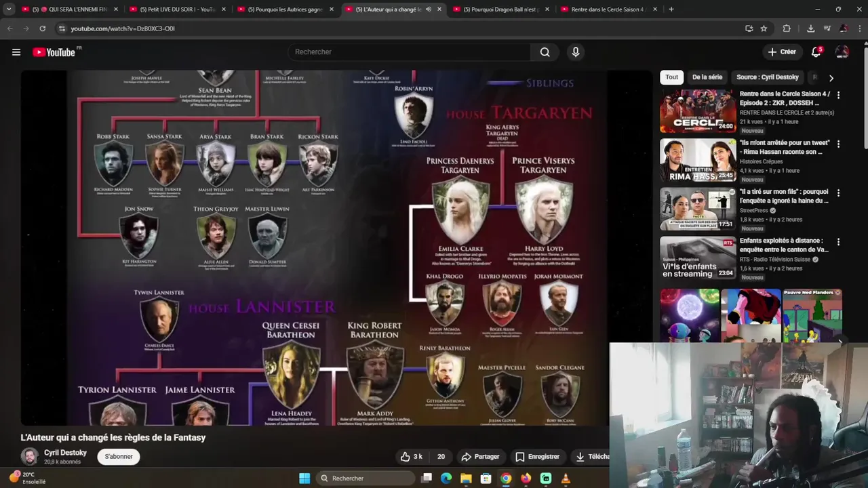Go back with Chrome's back arrow

click(x=9, y=28)
